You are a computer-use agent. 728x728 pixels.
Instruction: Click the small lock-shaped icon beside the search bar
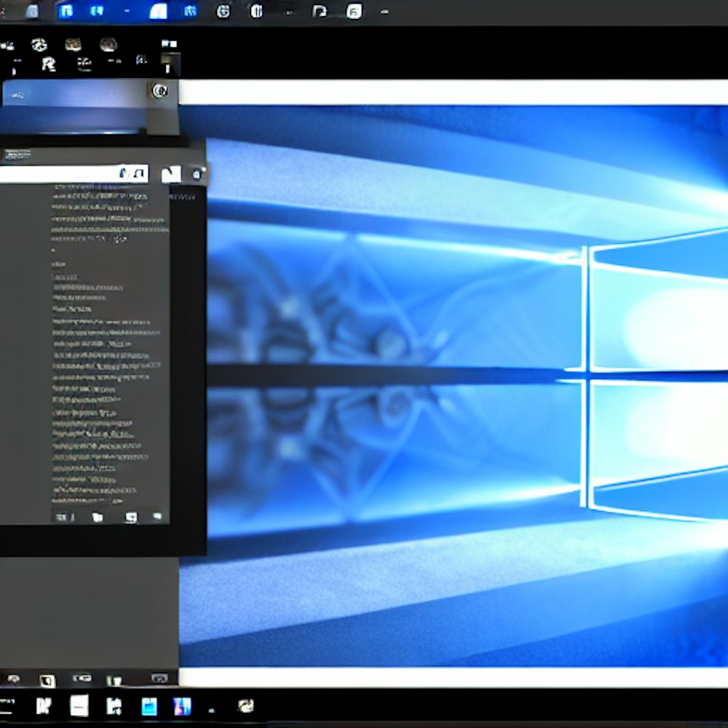(196, 174)
